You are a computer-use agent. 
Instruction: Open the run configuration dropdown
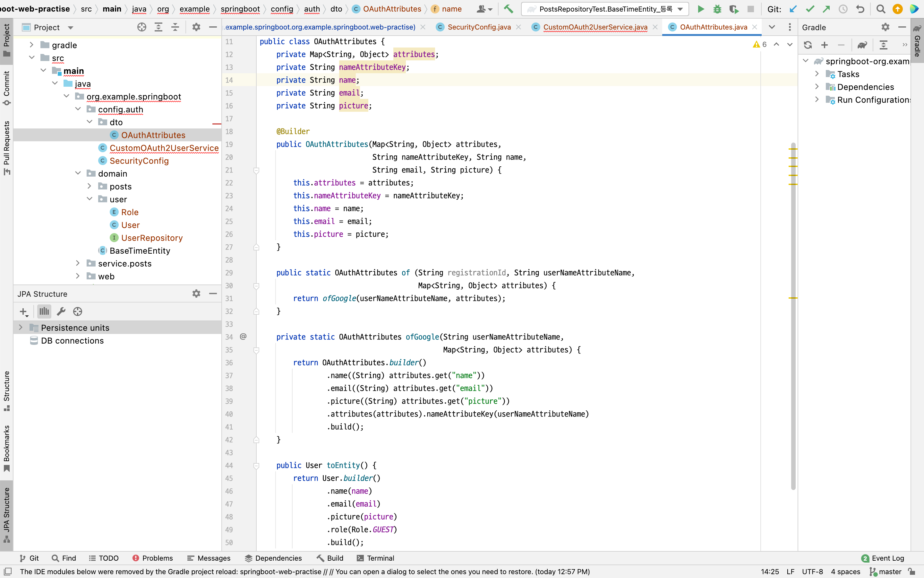click(605, 9)
